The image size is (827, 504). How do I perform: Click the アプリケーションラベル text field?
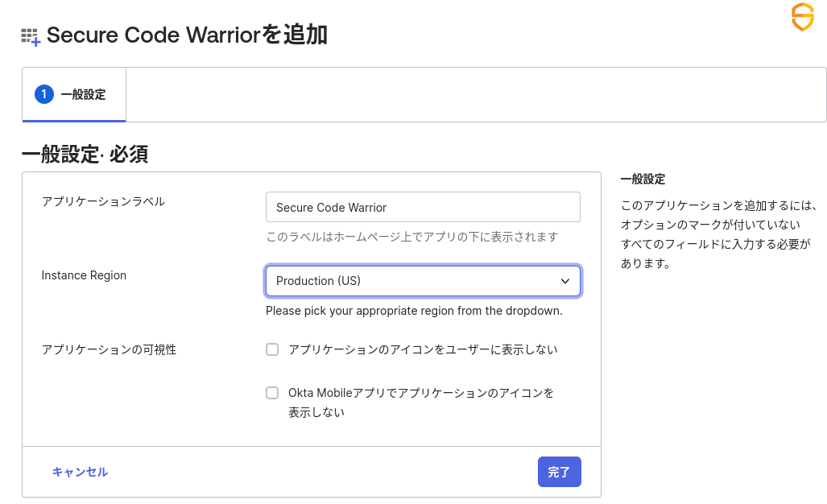[x=423, y=207]
